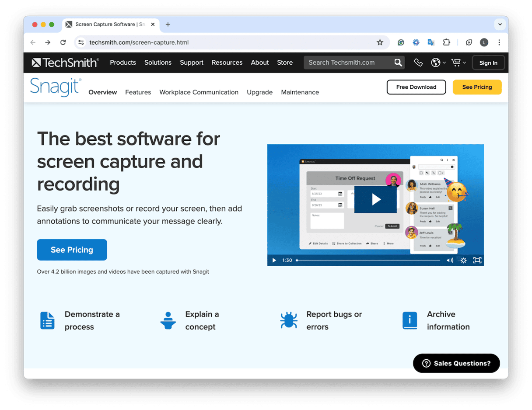Expand the shopping cart dropdown

pos(458,62)
